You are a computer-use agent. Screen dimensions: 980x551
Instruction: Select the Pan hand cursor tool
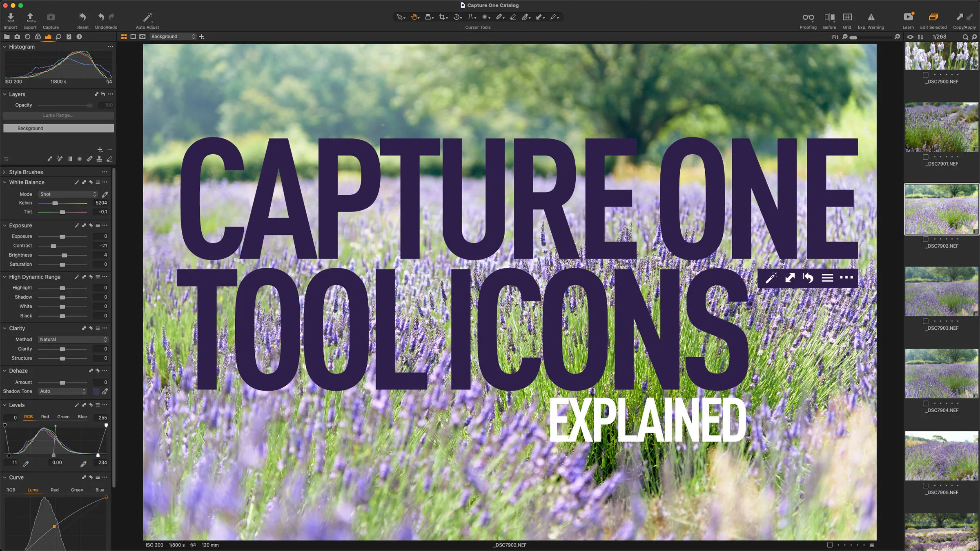pos(414,17)
